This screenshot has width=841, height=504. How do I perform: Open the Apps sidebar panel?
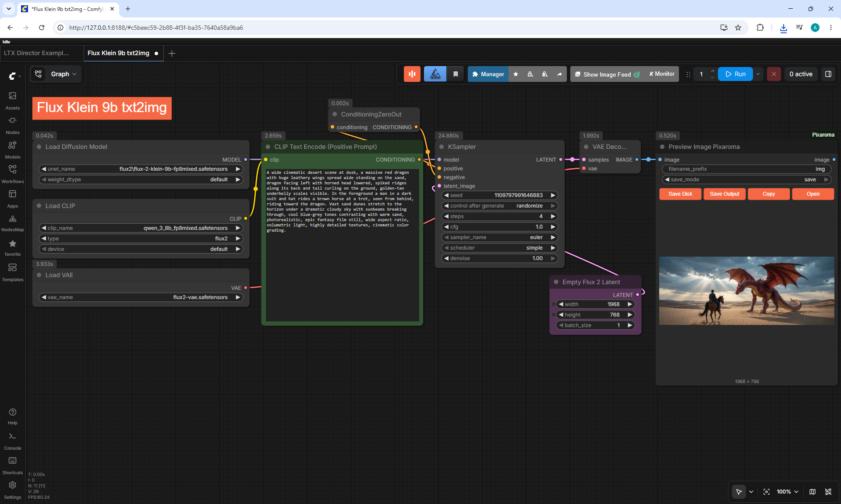(x=12, y=198)
